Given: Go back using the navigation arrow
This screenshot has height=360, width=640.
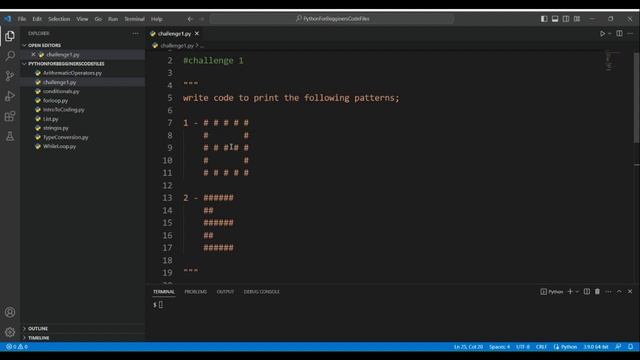Looking at the screenshot, I should (190, 19).
